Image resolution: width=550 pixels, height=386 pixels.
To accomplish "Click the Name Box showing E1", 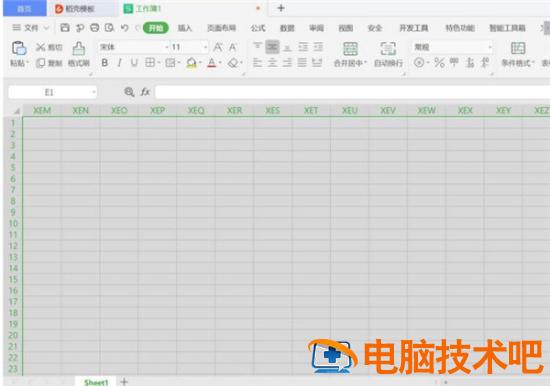I will click(49, 92).
